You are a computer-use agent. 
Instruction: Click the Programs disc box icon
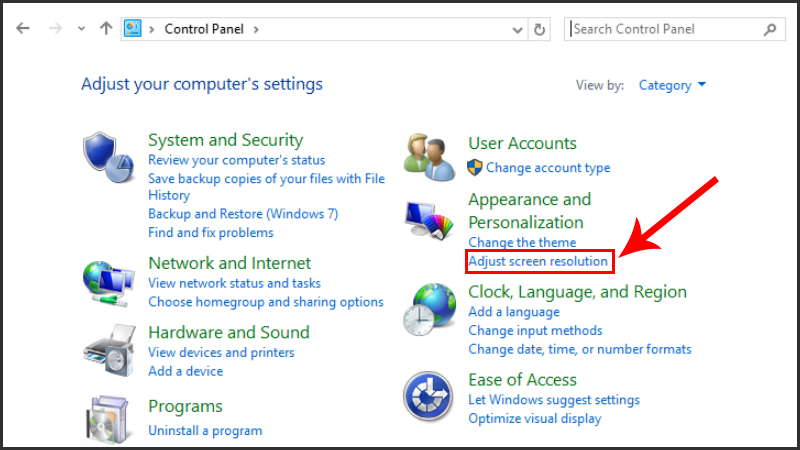click(108, 420)
